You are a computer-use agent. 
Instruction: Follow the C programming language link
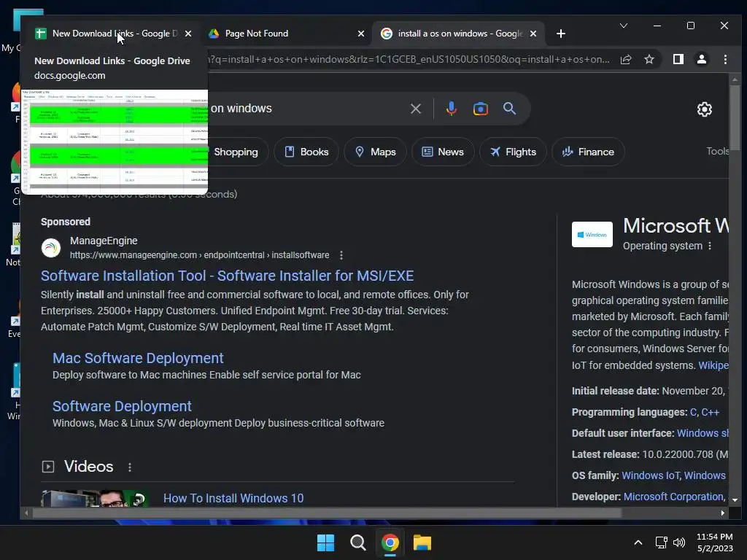coord(693,413)
